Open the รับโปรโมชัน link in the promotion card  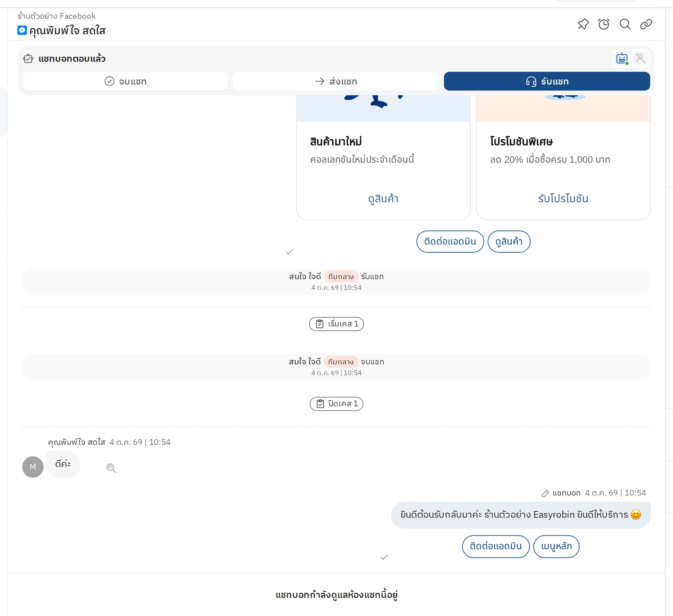563,199
